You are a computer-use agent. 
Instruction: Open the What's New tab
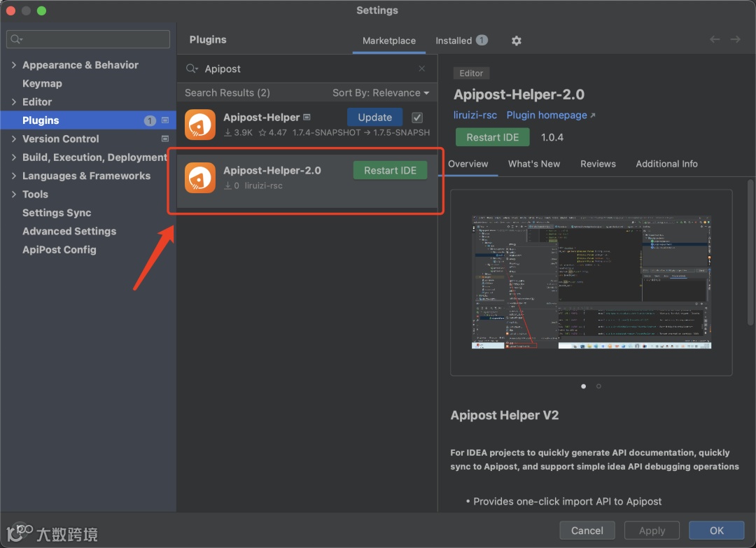tap(533, 164)
